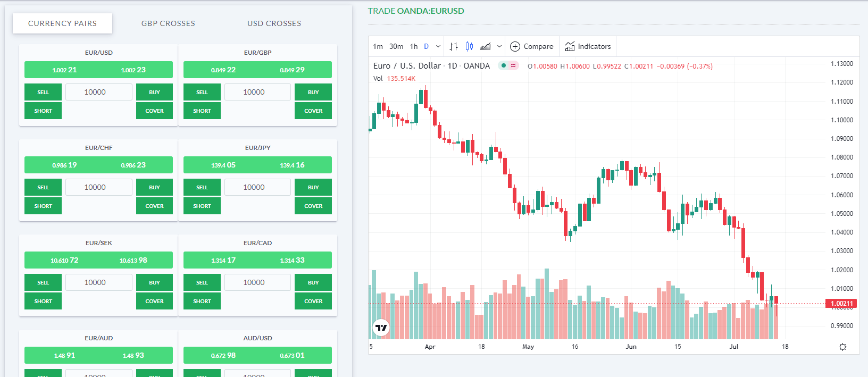Viewport: 868px width, 377px height.
Task: Switch to the GBP Crosses tab
Action: pyautogui.click(x=168, y=23)
